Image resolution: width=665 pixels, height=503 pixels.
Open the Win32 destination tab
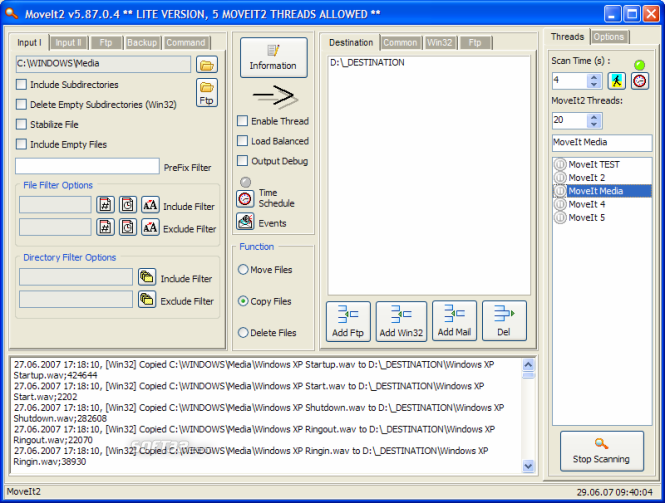[x=440, y=42]
